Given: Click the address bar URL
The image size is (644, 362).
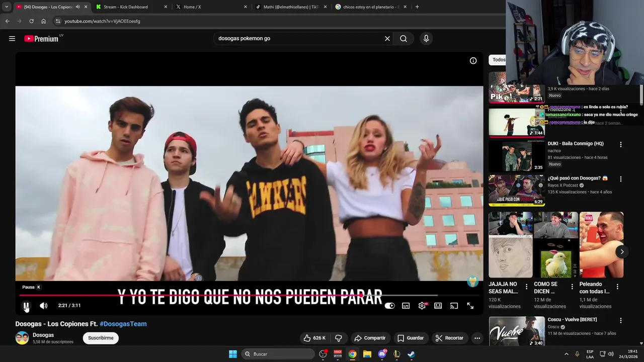Looking at the screenshot, I should (102, 21).
